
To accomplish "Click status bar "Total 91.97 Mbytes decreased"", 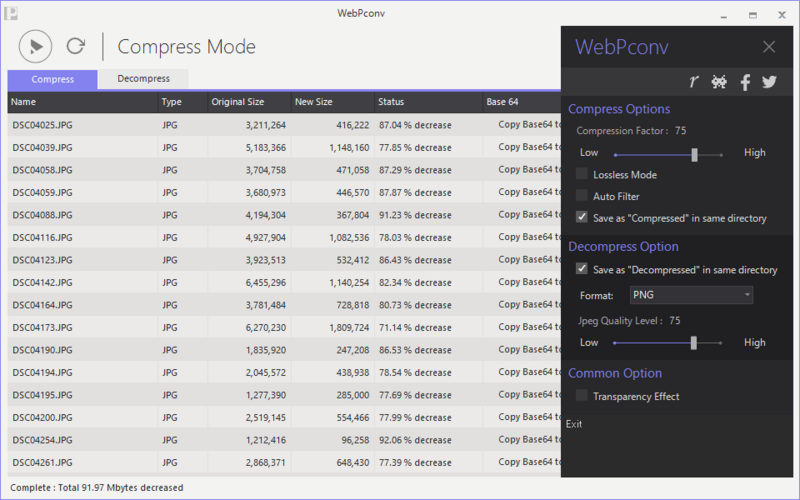I will pyautogui.click(x=120, y=488).
